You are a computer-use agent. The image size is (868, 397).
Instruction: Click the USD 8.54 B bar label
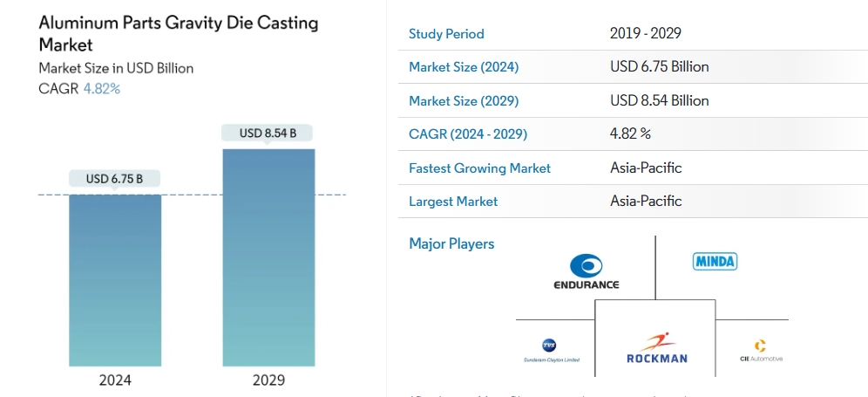coord(268,133)
